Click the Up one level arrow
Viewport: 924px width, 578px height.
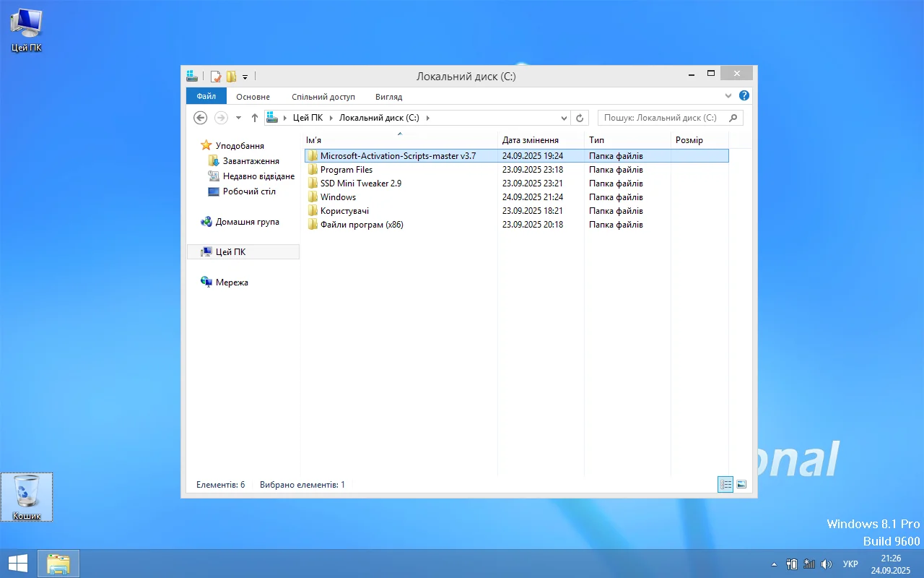pyautogui.click(x=254, y=118)
